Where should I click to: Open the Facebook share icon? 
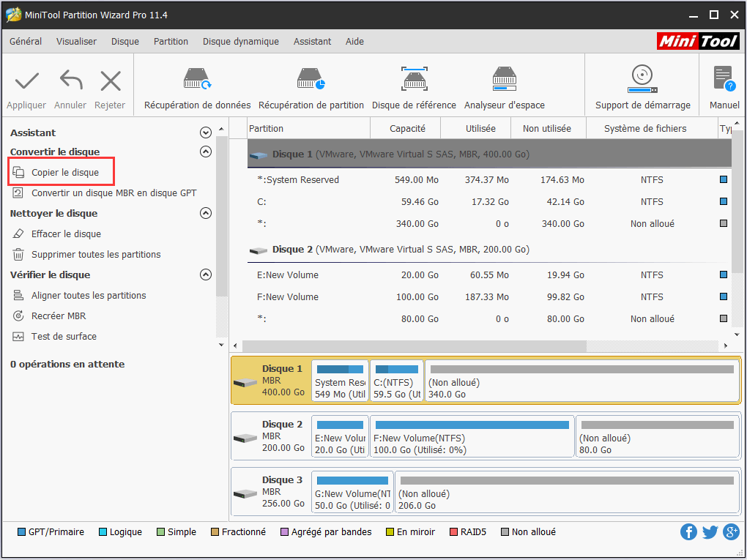(x=688, y=532)
